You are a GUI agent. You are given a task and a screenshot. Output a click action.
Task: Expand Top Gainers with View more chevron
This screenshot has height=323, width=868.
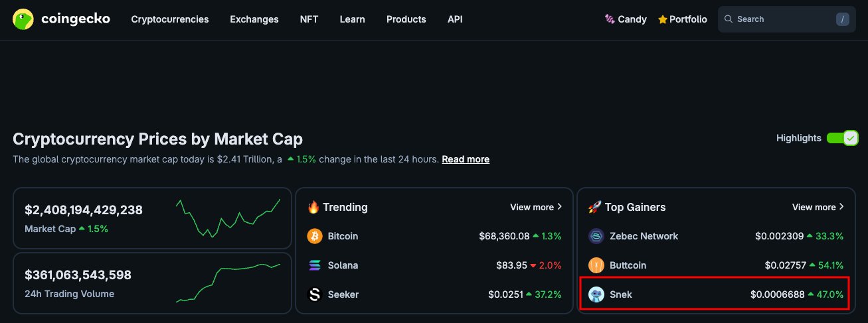tap(841, 207)
